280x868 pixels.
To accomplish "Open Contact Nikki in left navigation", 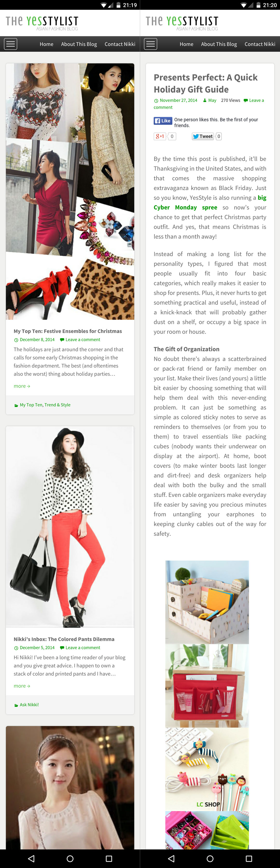I will pos(120,44).
